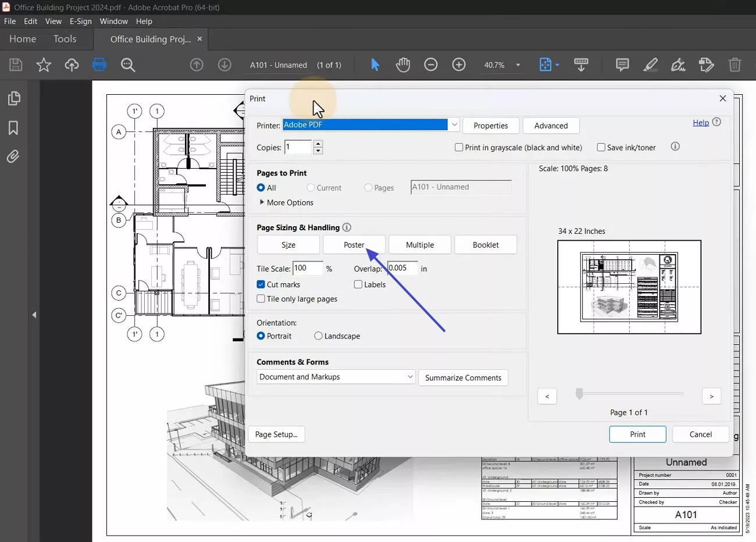
Task: Select Landscape orientation radio button
Action: coord(318,336)
